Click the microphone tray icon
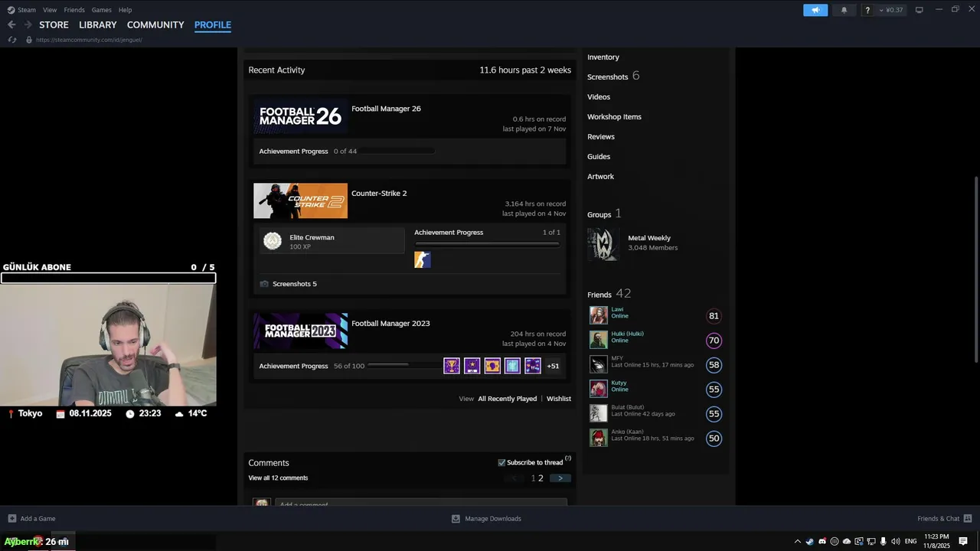The height and width of the screenshot is (551, 980). pyautogui.click(x=884, y=541)
